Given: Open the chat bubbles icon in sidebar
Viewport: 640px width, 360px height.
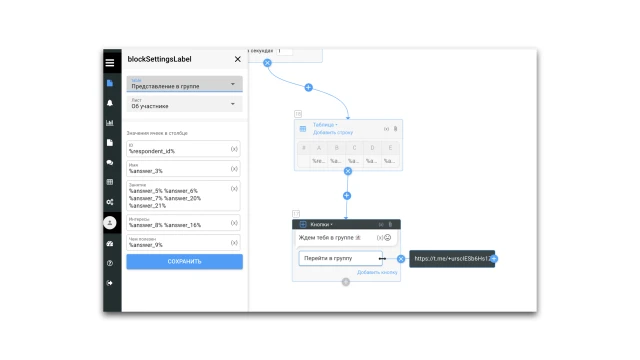Looking at the screenshot, I should [110, 162].
